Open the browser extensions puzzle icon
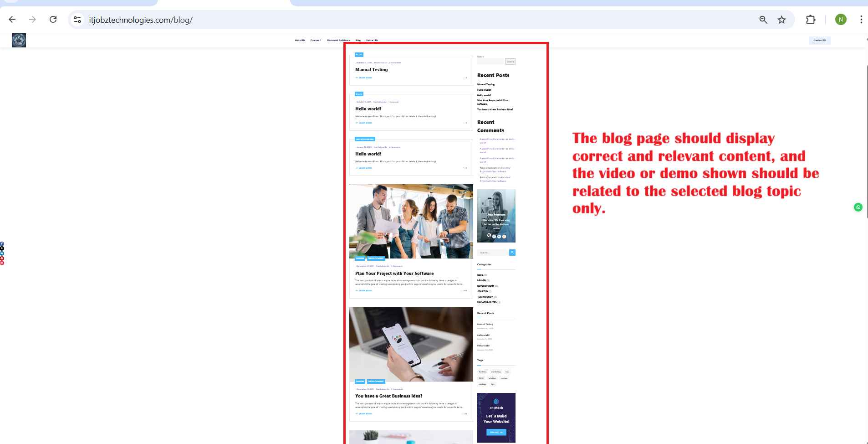The width and height of the screenshot is (868, 444). pyautogui.click(x=811, y=20)
